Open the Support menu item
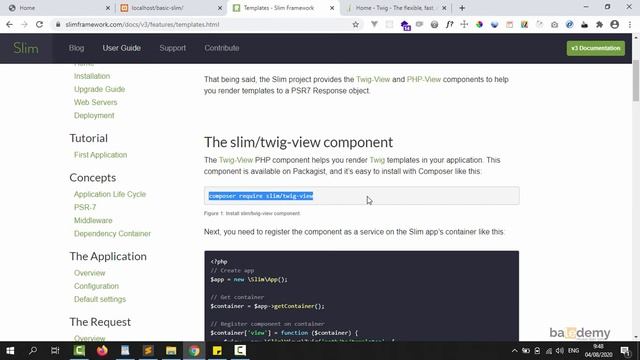The width and height of the screenshot is (640, 360). coord(173,48)
